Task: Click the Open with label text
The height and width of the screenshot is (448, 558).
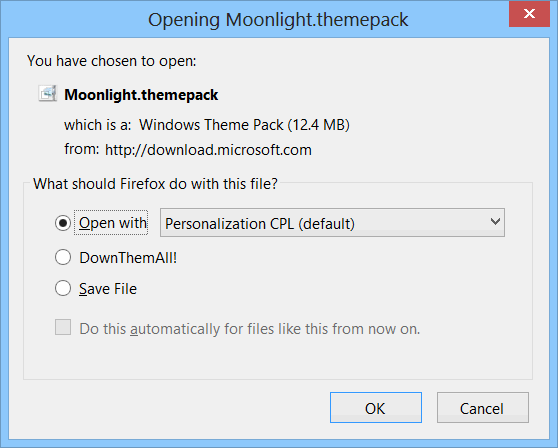Action: (x=113, y=223)
